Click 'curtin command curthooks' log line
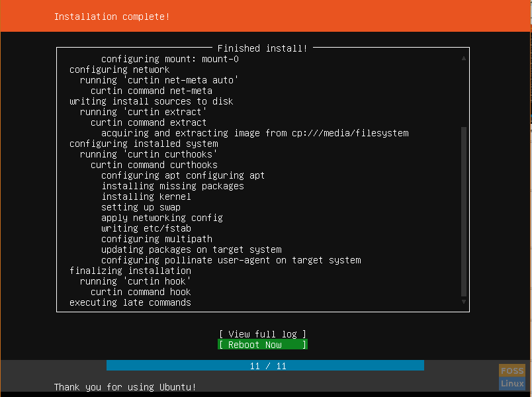Viewport: 532px width, 397px height. pyautogui.click(x=154, y=165)
